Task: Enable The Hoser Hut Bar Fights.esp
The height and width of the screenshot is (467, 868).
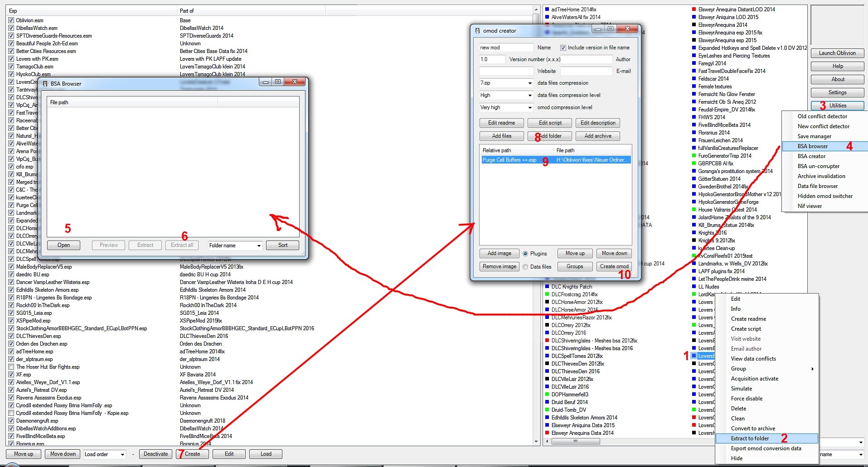Action: [x=11, y=367]
